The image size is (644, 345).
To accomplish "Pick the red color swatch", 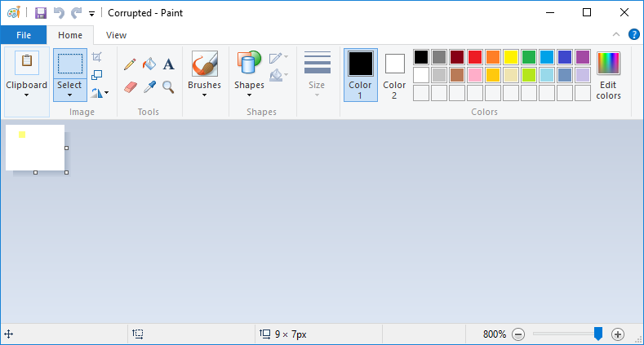I will (x=475, y=57).
